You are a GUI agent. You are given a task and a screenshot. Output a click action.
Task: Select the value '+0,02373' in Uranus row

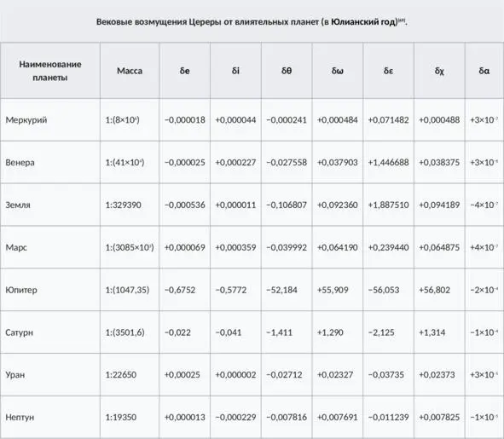click(x=437, y=375)
